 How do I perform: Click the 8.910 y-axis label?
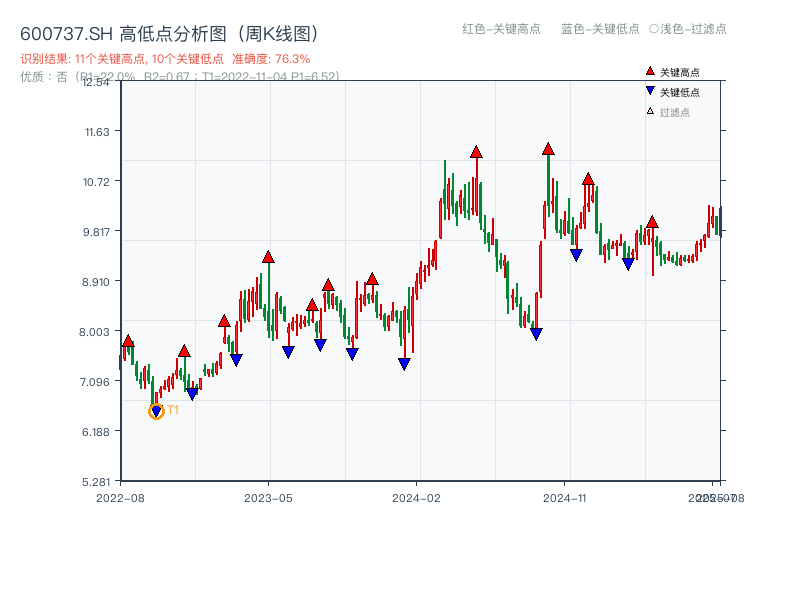tap(96, 282)
